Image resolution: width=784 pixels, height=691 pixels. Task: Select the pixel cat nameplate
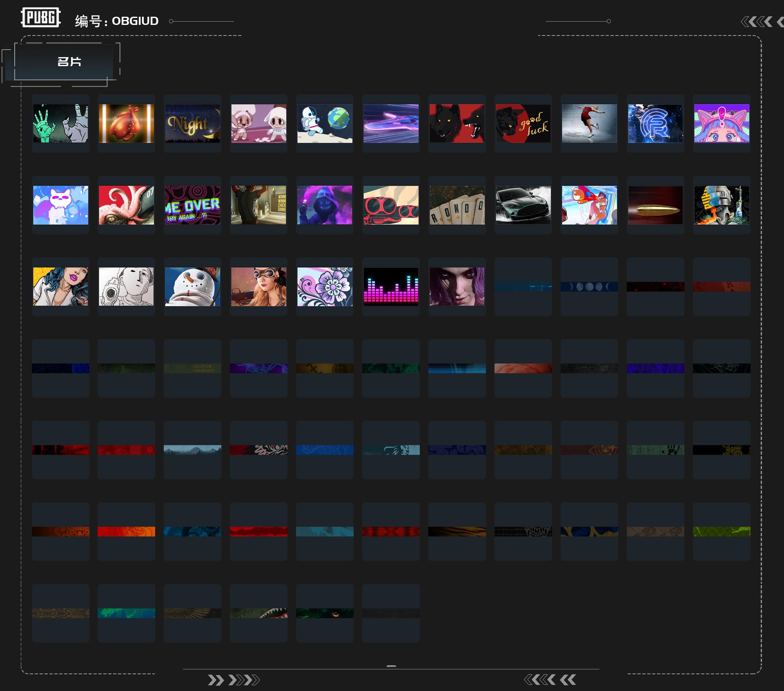pos(60,205)
